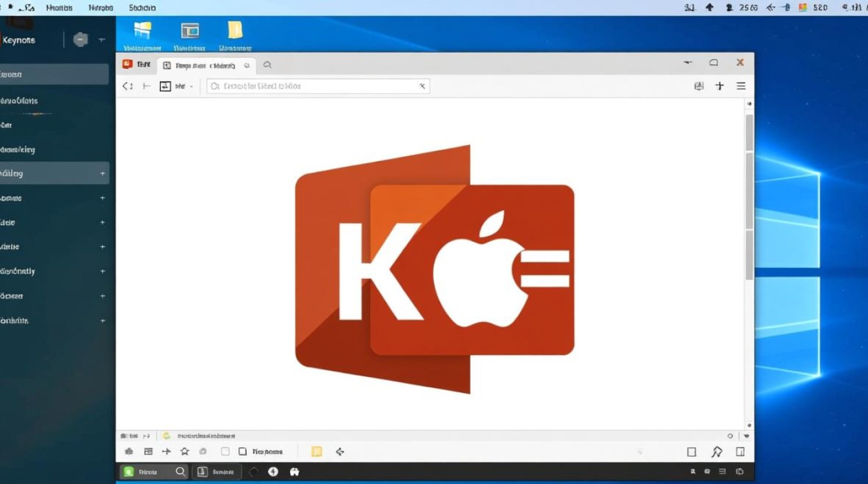
Task: Click the plus icon in the top-right toolbar
Action: pyautogui.click(x=719, y=86)
